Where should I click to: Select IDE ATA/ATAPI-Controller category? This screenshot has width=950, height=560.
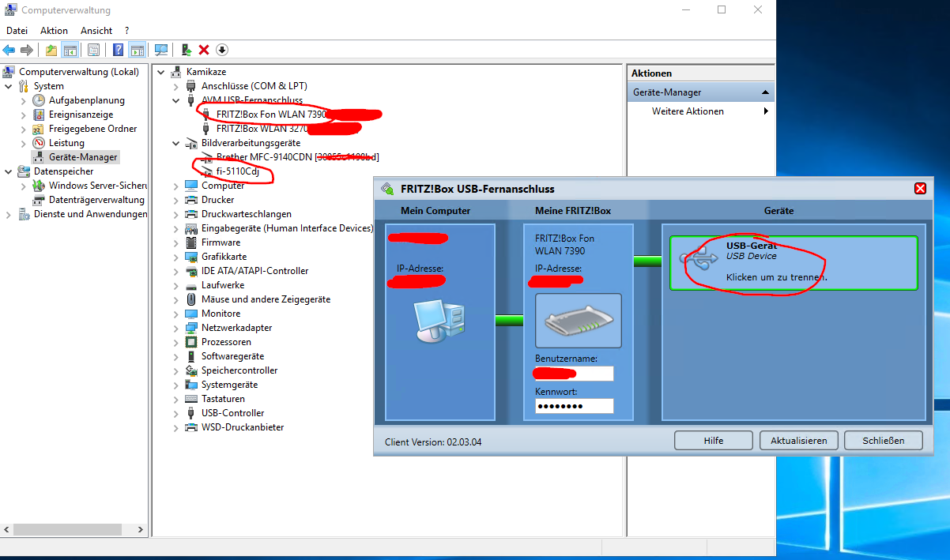254,271
